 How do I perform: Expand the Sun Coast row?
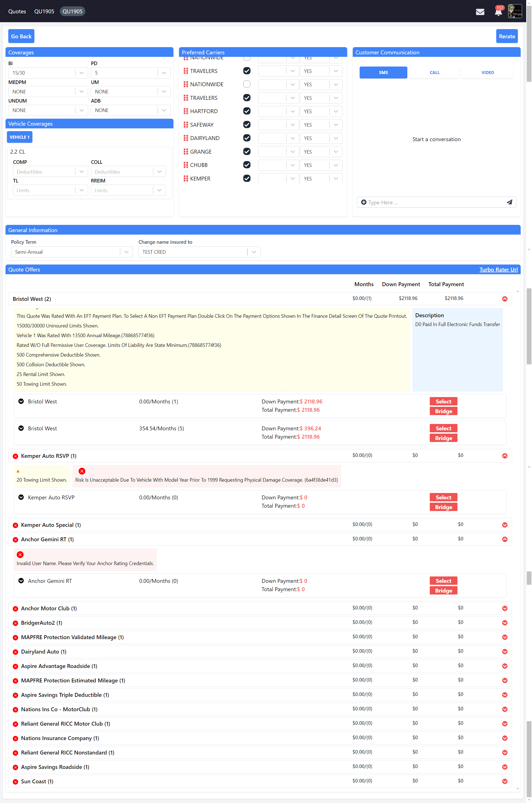(505, 781)
